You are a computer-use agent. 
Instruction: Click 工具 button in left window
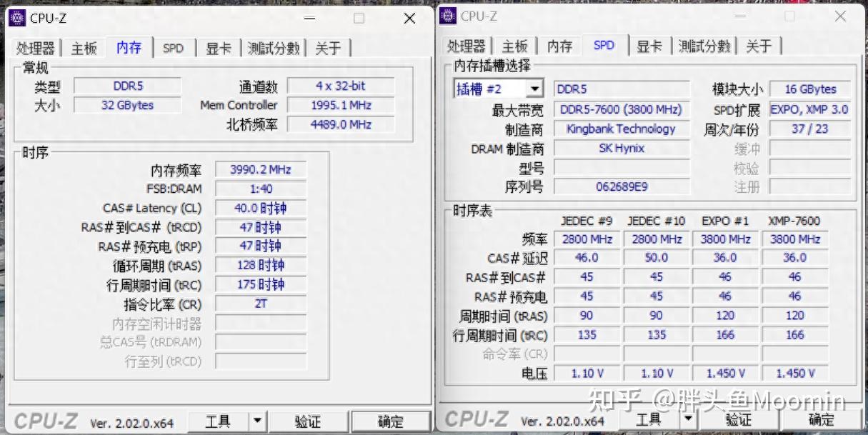[219, 421]
